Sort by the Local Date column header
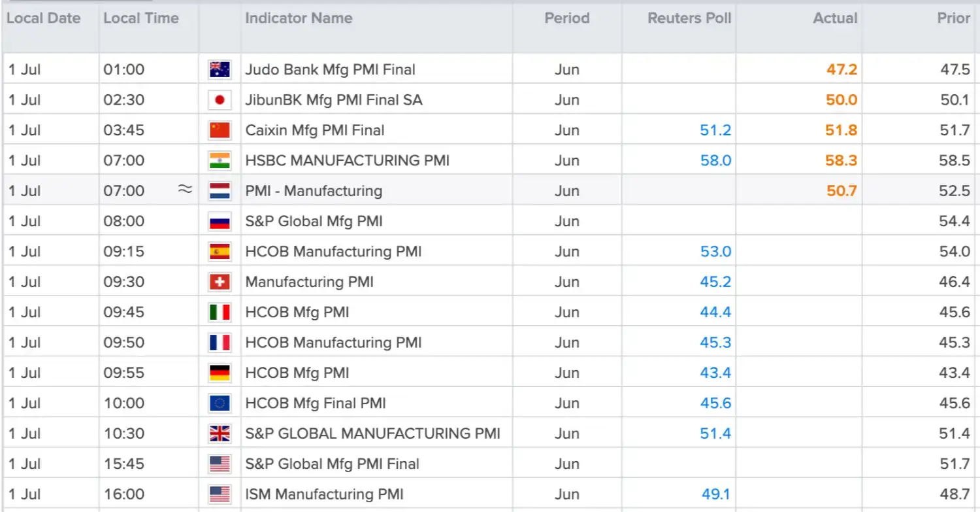The height and width of the screenshot is (512, 980). click(x=44, y=18)
